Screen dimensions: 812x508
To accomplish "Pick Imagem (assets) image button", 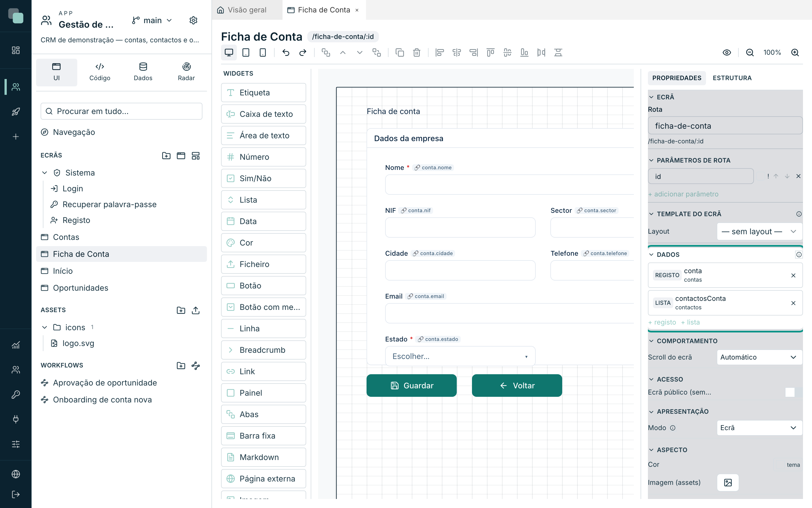I will coord(727,483).
